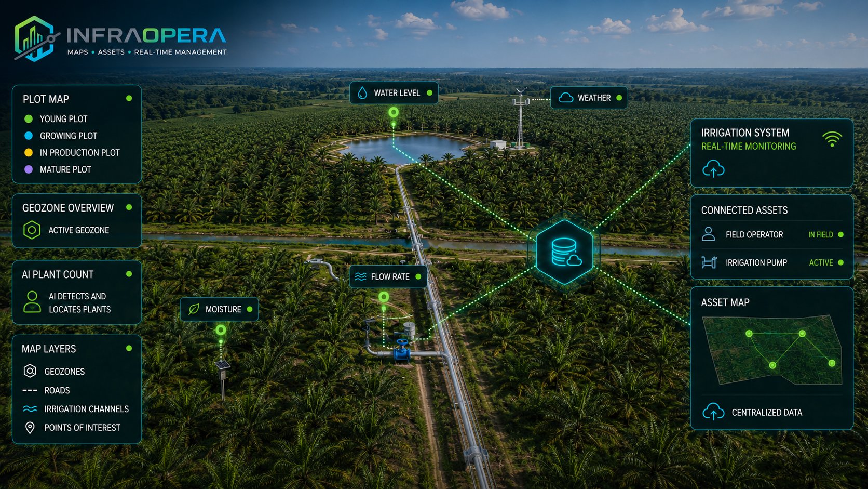Click the Centralized Data label
Screen dimensions: 868x489
[x=767, y=413]
